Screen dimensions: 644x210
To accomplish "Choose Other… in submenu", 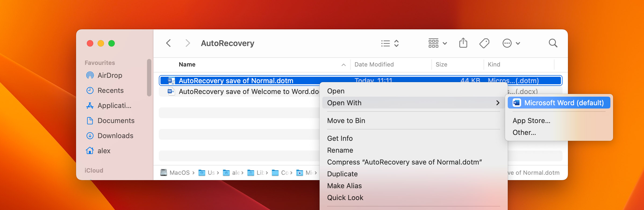I will (559, 132).
